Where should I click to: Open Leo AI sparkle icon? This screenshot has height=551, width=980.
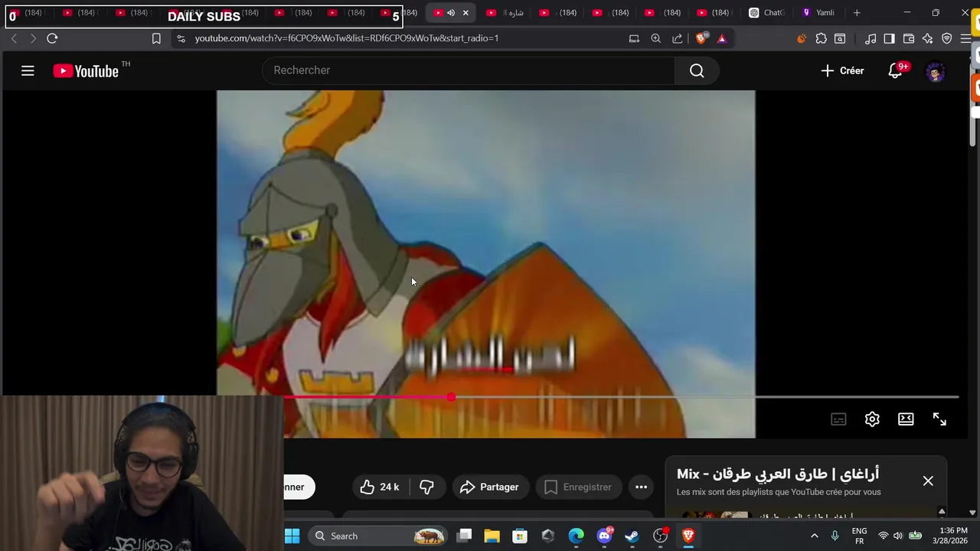coord(928,38)
